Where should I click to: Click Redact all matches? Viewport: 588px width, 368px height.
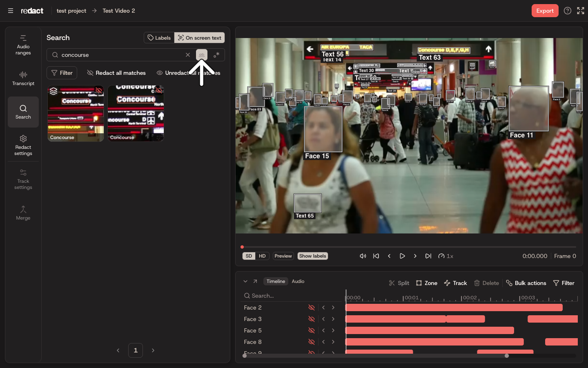pos(116,73)
